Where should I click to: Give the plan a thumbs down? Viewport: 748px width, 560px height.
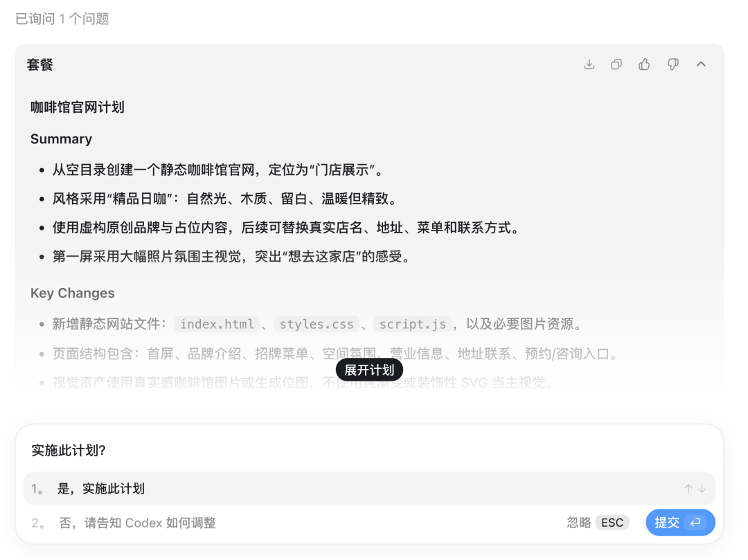tap(673, 64)
